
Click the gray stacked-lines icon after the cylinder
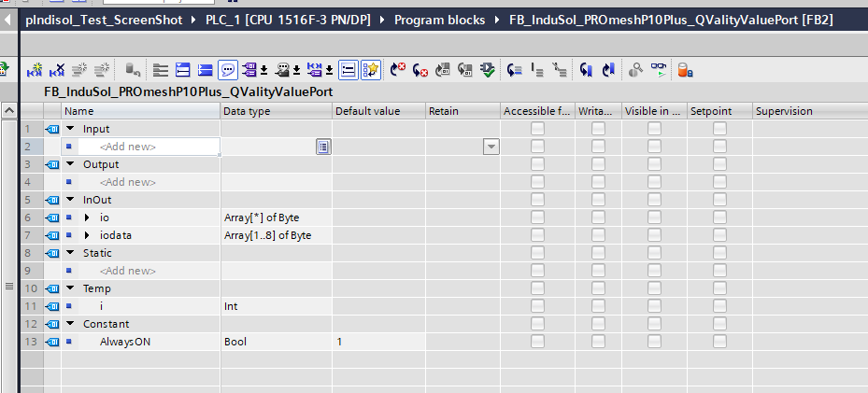click(x=161, y=70)
